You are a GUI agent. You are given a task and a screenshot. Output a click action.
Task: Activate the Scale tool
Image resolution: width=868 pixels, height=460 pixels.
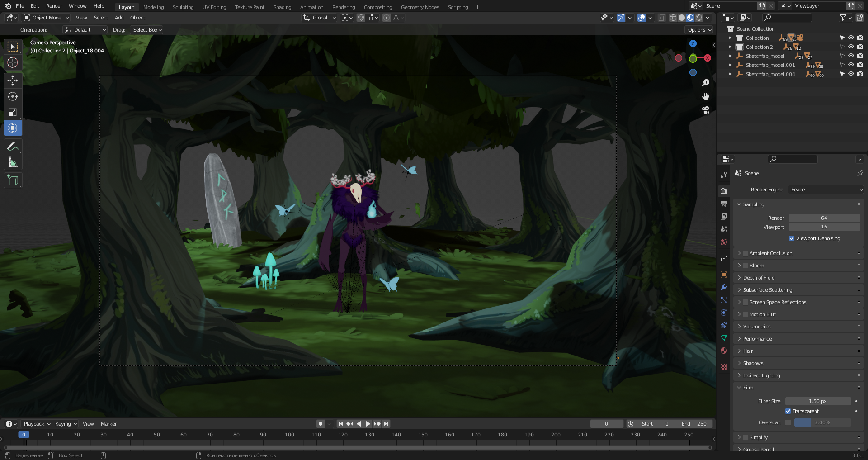(13, 112)
